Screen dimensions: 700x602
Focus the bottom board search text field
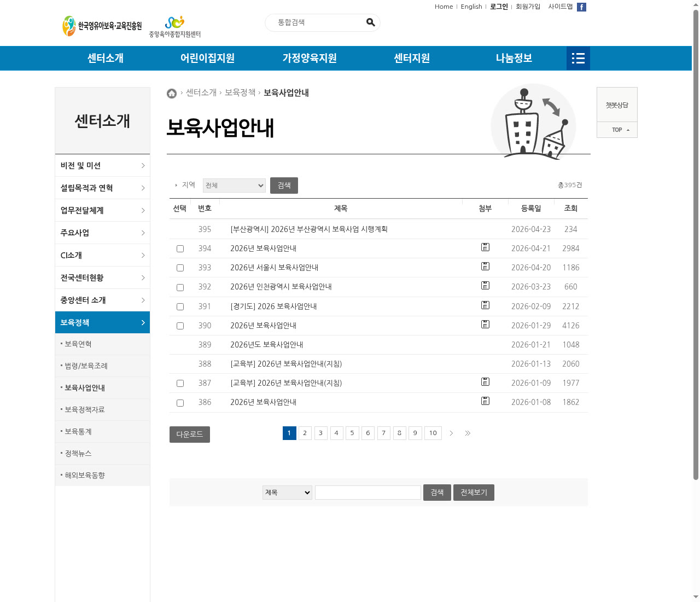[x=368, y=493]
